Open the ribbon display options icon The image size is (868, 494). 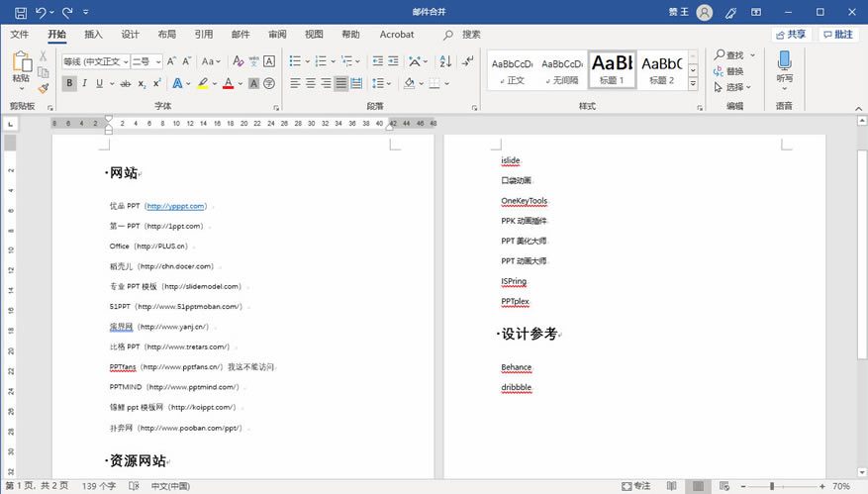(x=756, y=12)
